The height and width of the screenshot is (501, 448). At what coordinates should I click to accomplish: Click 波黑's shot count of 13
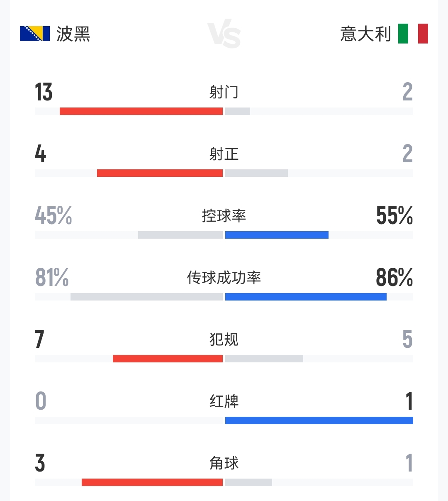(44, 92)
